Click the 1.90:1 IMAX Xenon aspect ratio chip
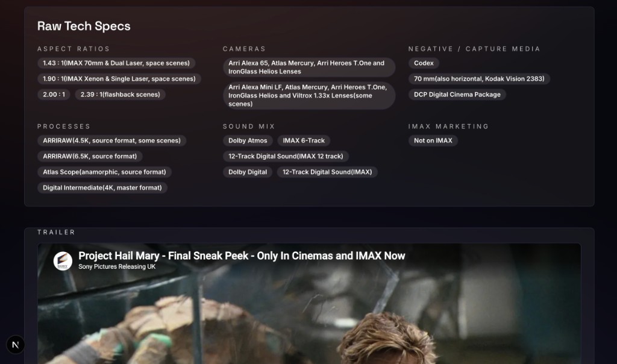Screen dimensions: 617x364 point(119,78)
